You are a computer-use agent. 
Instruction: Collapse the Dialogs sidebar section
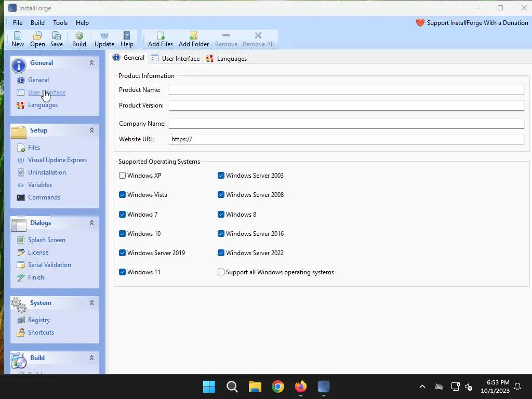[x=91, y=223]
